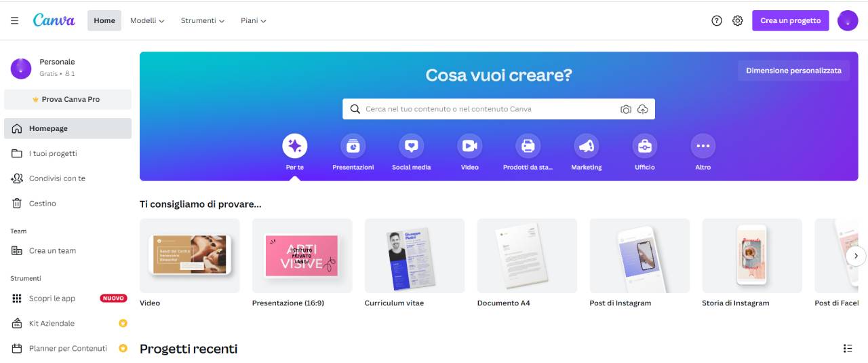Click the cloud upload icon in search bar

tap(643, 109)
